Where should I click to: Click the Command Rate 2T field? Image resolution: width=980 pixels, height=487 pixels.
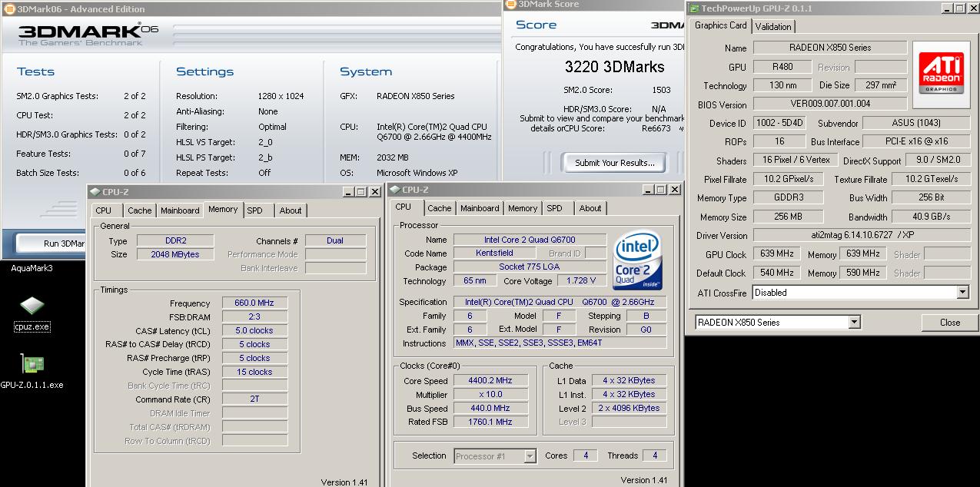[x=254, y=400]
